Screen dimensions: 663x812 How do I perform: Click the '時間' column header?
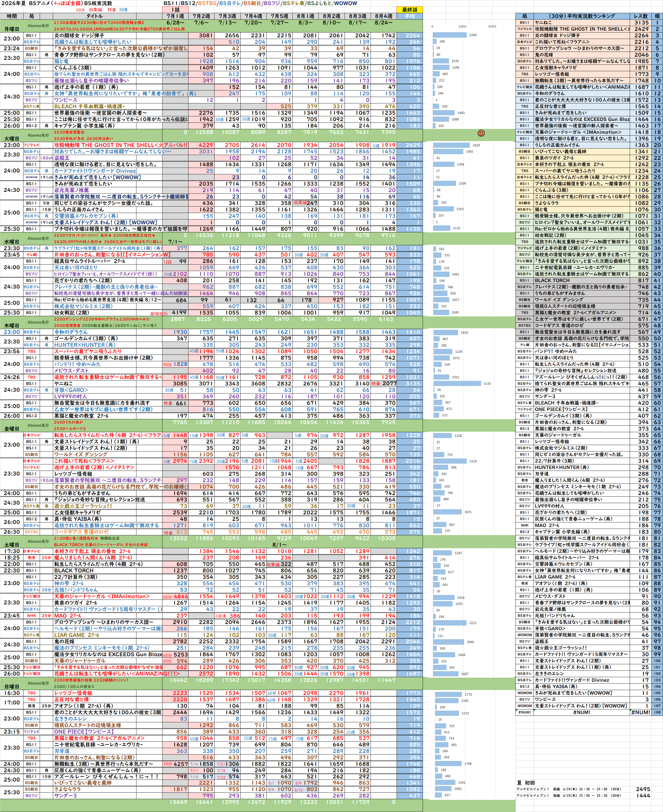[12, 16]
